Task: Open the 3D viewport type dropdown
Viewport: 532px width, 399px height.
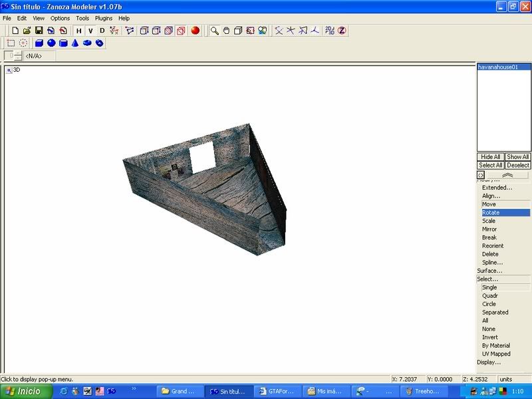Action: click(9, 69)
